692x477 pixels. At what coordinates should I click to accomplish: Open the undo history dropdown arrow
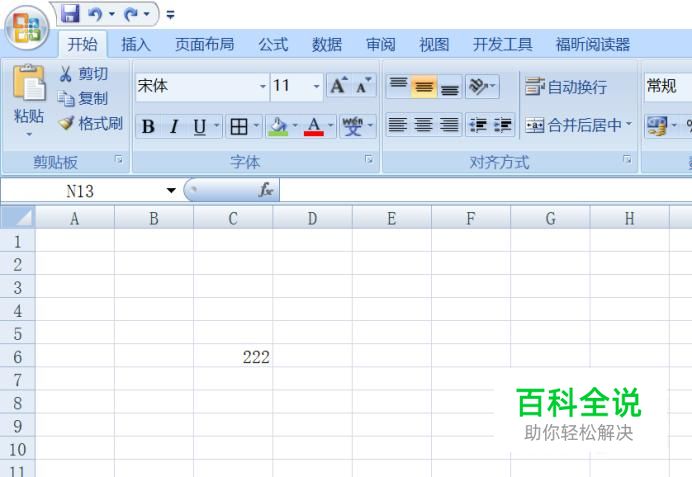112,14
